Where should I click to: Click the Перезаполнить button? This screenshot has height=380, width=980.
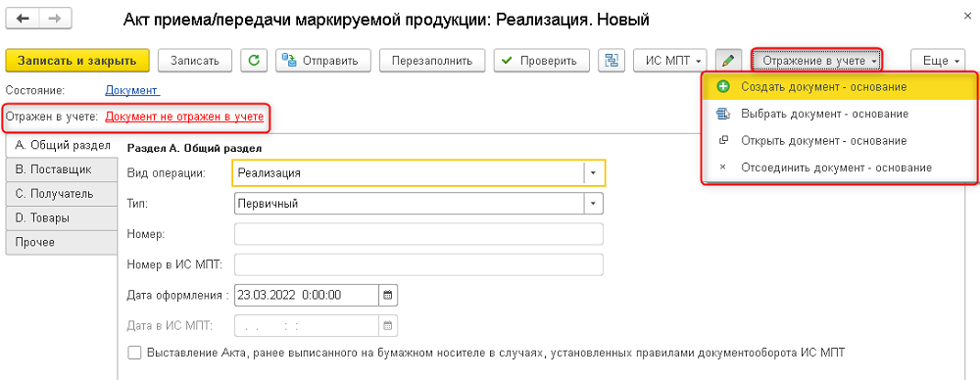click(x=432, y=61)
